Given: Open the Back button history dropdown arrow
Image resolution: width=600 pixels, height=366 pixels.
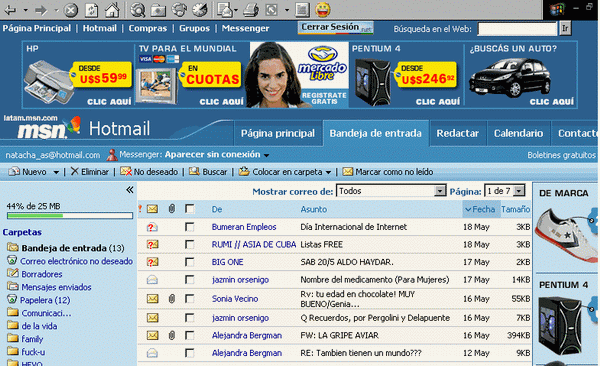Looking at the screenshot, I should (26, 10).
